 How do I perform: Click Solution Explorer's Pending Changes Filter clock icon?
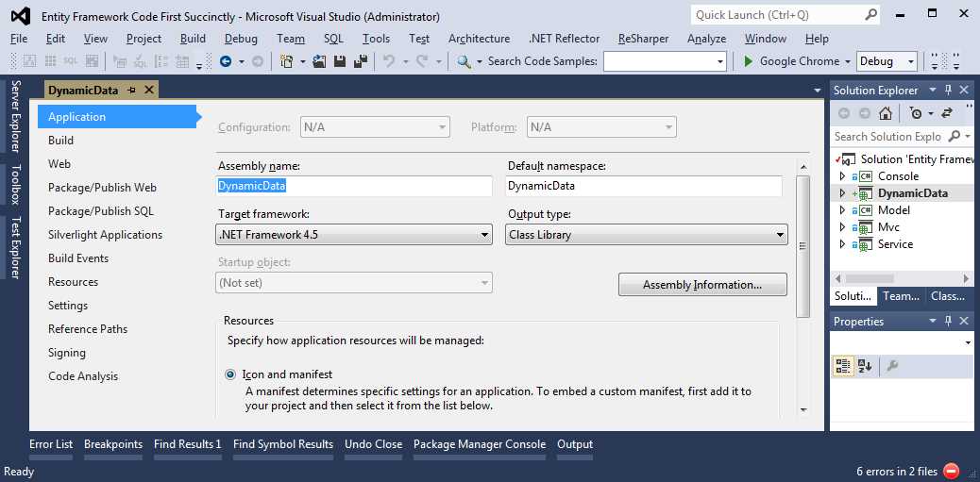(916, 113)
